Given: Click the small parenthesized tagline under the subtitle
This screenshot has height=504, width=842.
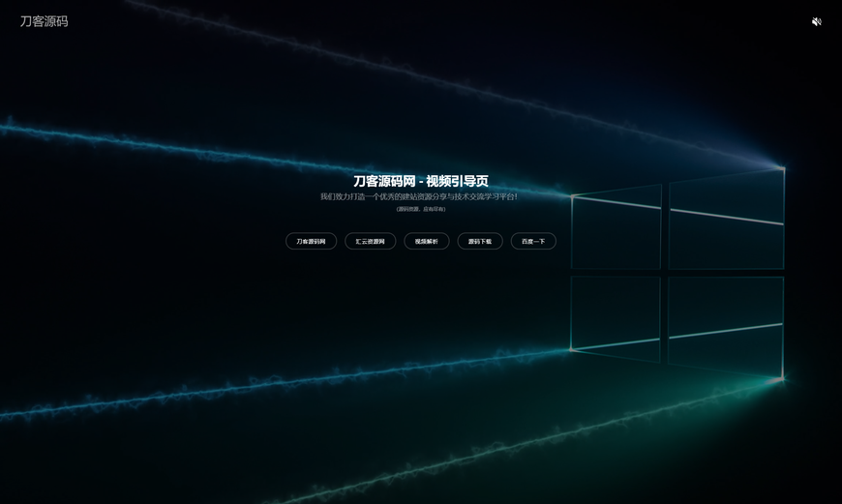Looking at the screenshot, I should click(x=420, y=209).
